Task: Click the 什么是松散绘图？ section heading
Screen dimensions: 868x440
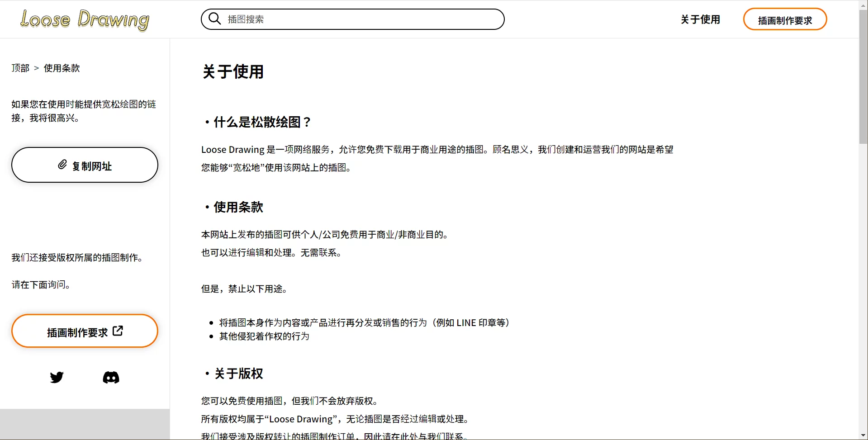Action: coord(262,122)
